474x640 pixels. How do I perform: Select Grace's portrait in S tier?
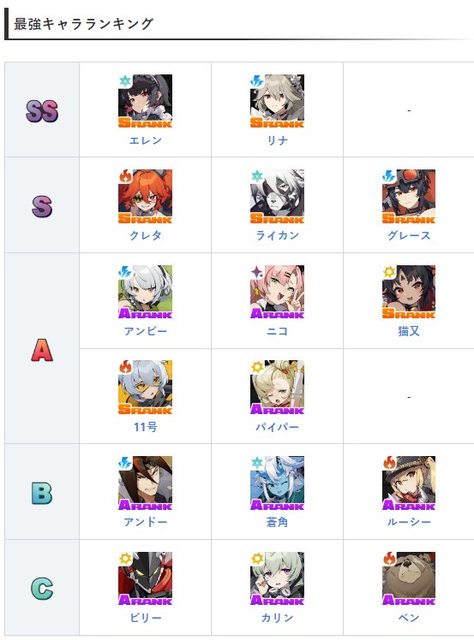[409, 196]
